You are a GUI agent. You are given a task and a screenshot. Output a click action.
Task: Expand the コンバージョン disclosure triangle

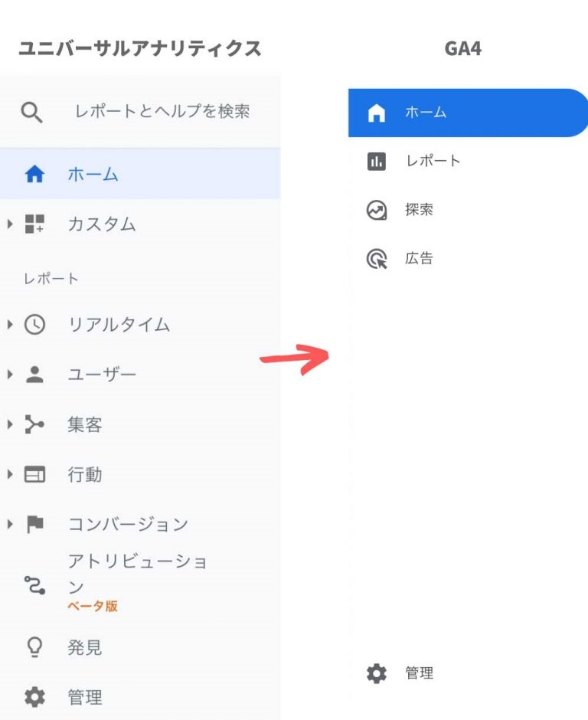(x=10, y=524)
